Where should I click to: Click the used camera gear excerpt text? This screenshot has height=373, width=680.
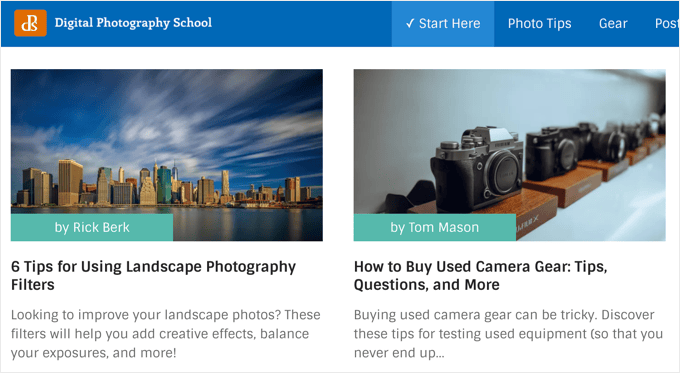click(x=508, y=334)
